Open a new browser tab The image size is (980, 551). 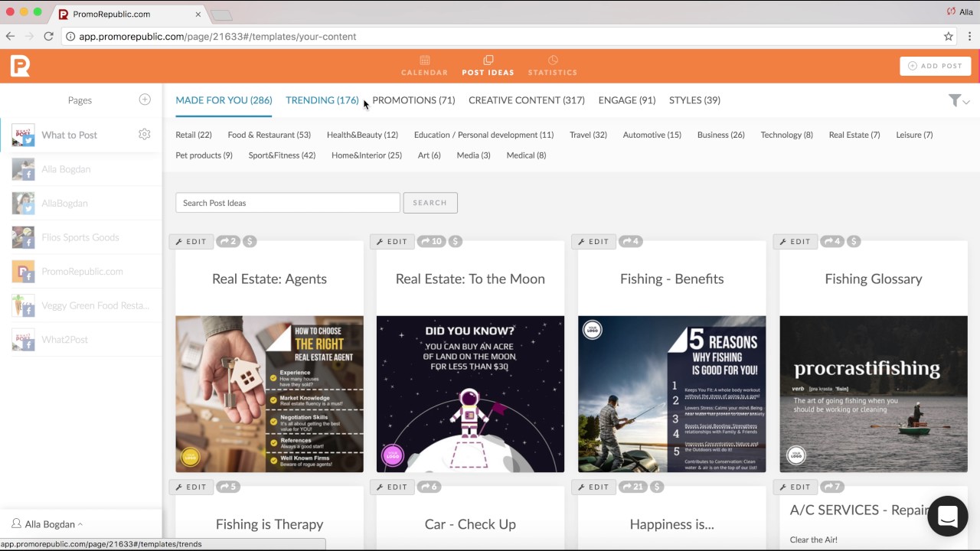[221, 15]
